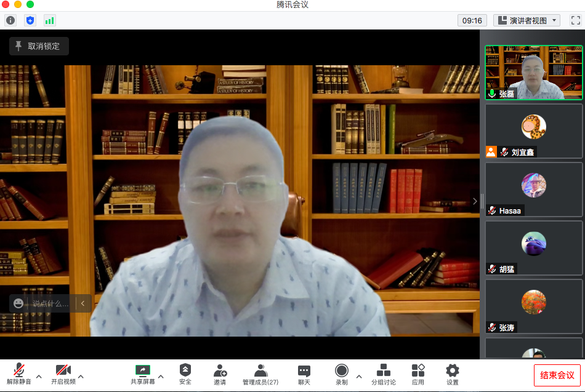Start screen sharing with 共享屏幕

pos(142,374)
